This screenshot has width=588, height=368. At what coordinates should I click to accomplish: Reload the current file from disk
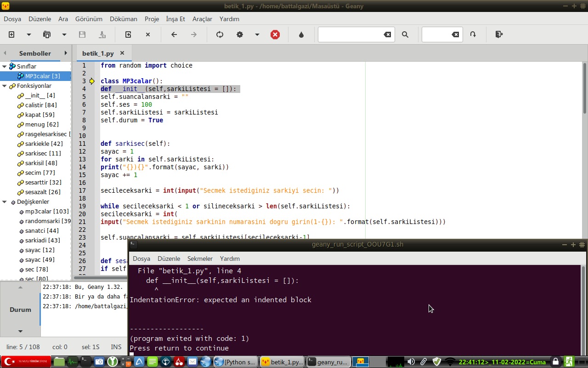[x=128, y=34]
